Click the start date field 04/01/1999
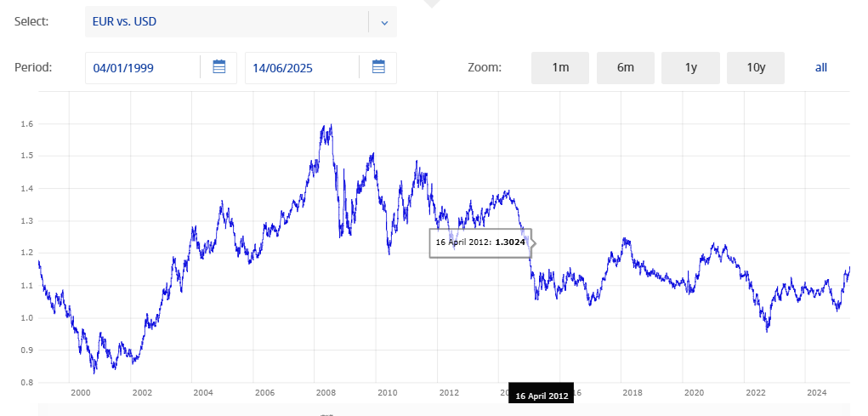Screen dimensions: 868x416 point(143,68)
